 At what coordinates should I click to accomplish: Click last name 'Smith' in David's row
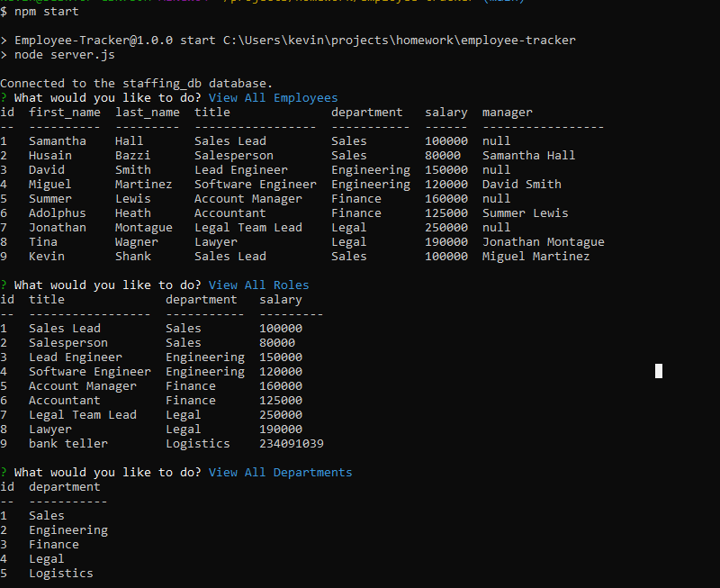point(132,170)
